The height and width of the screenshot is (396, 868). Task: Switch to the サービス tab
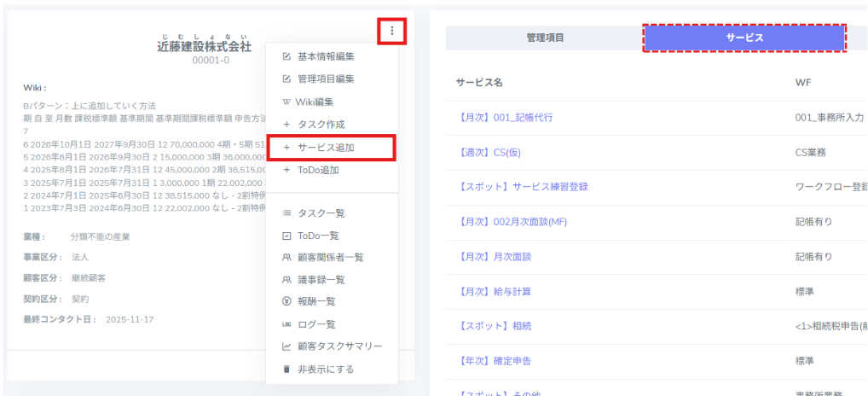(x=744, y=38)
